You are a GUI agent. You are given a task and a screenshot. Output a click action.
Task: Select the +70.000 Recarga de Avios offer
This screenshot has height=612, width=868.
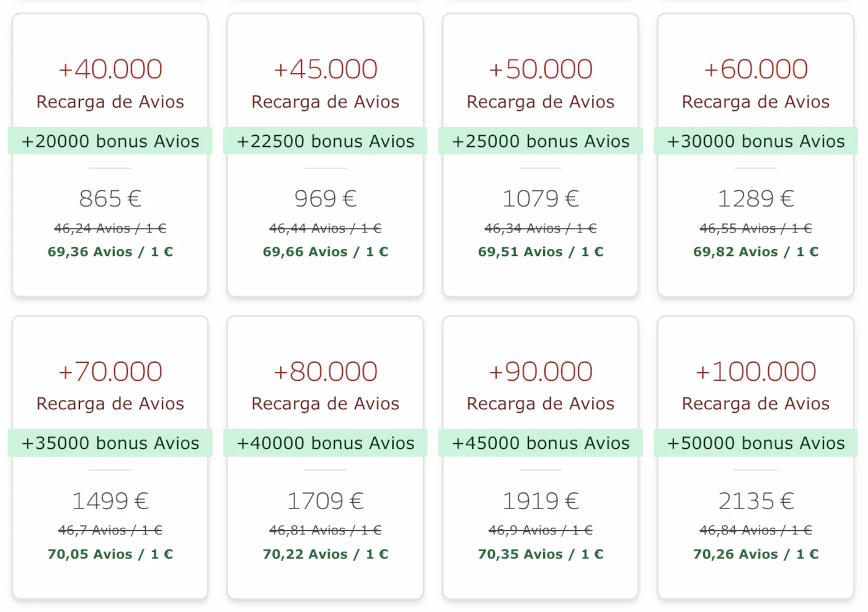click(110, 371)
